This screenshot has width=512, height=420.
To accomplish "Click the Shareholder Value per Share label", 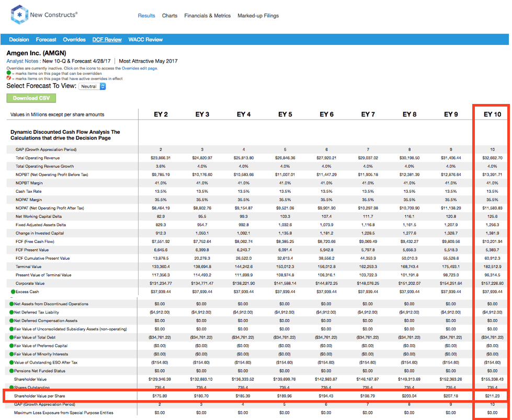I will tap(40, 396).
